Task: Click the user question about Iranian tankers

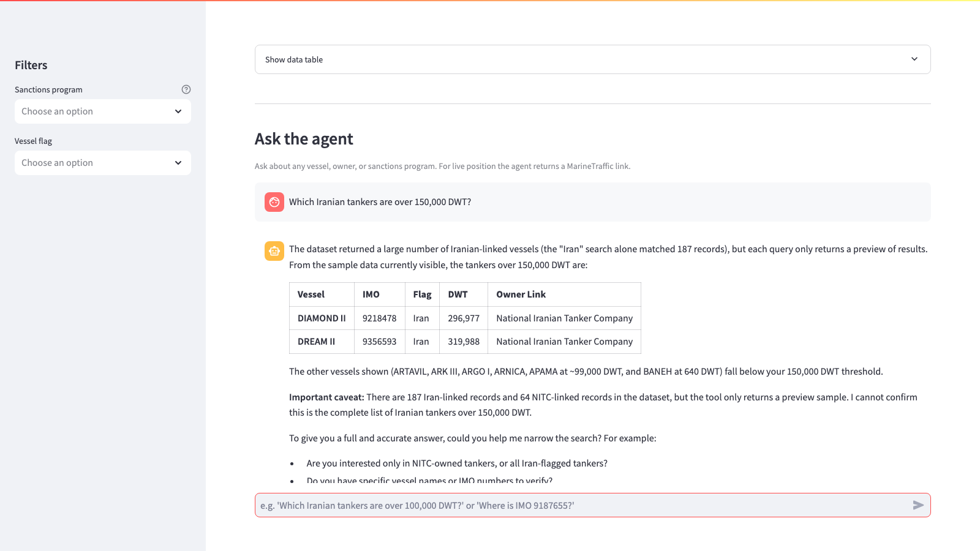Action: pos(380,202)
